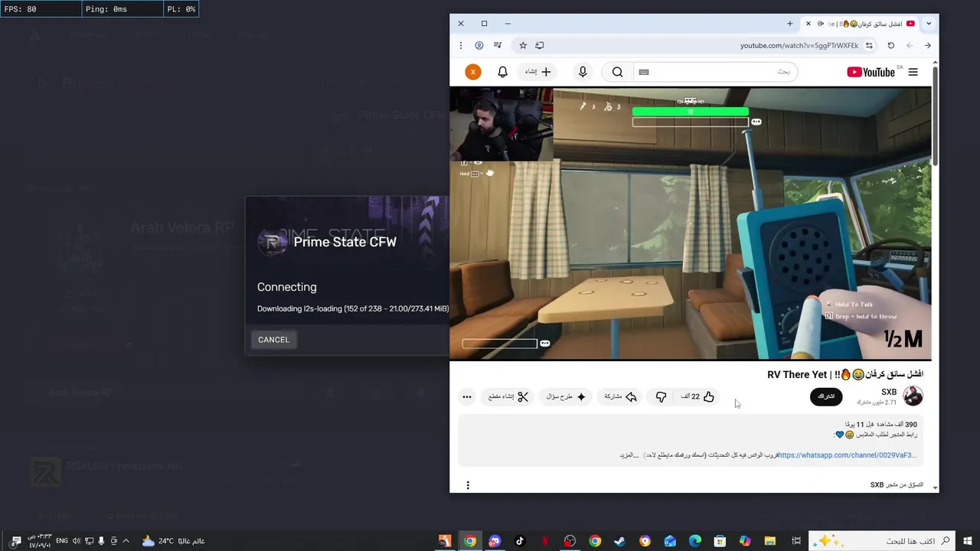Viewport: 980px width, 551px height.
Task: Open the cast/install icon in address bar
Action: pyautogui.click(x=540, y=46)
